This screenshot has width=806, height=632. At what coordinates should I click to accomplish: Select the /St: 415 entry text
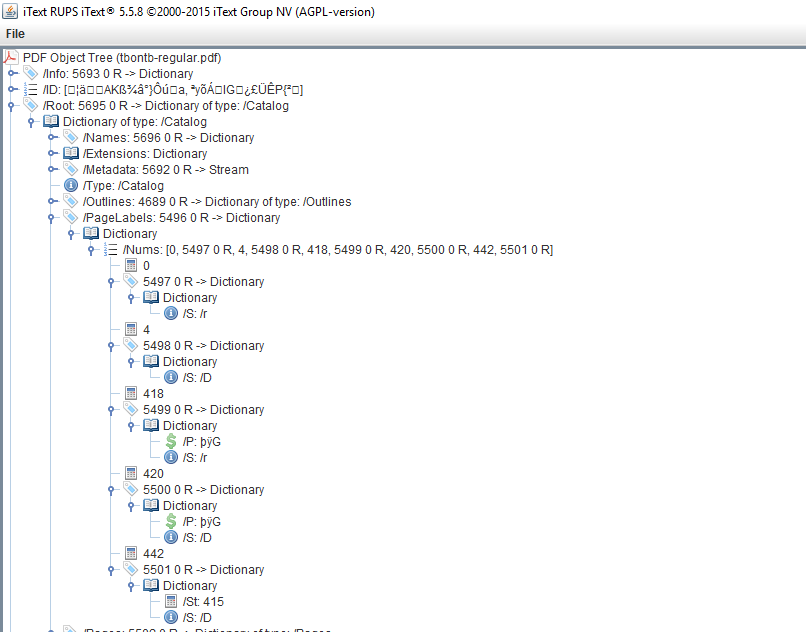pyautogui.click(x=203, y=602)
